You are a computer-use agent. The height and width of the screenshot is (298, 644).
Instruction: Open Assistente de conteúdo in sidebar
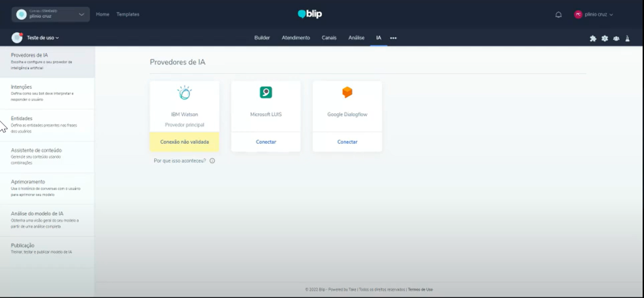(47, 156)
